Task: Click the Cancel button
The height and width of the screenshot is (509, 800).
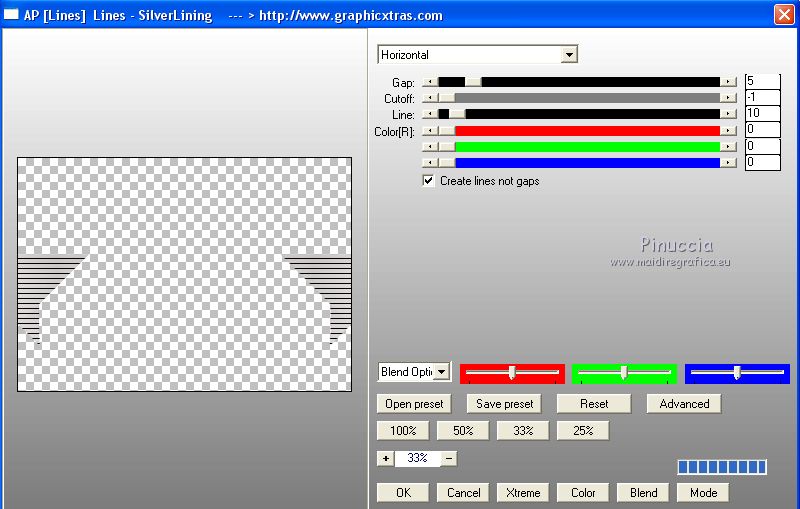Action: [x=463, y=493]
